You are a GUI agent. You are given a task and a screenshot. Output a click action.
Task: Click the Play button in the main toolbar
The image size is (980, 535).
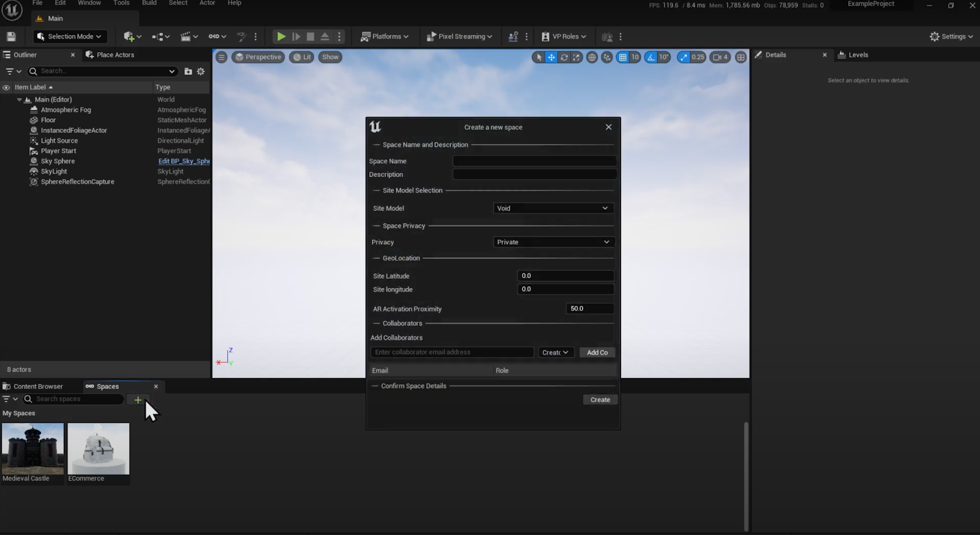pos(281,37)
